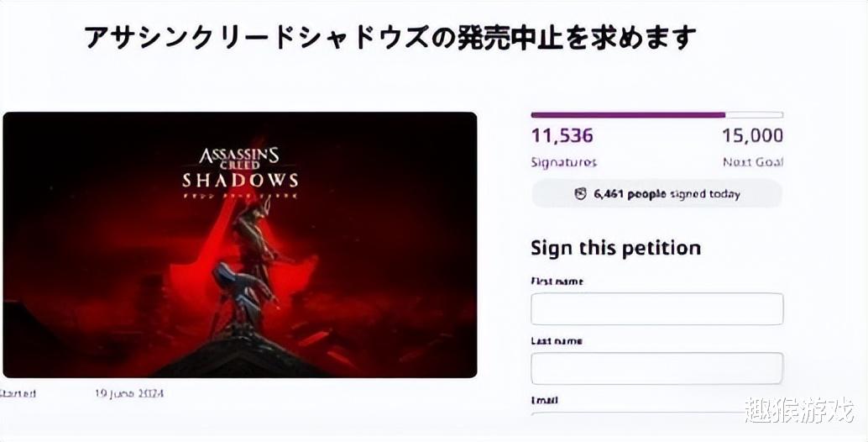868x442 pixels.
Task: Click the "6,461 people signed today" badge
Action: tap(656, 194)
